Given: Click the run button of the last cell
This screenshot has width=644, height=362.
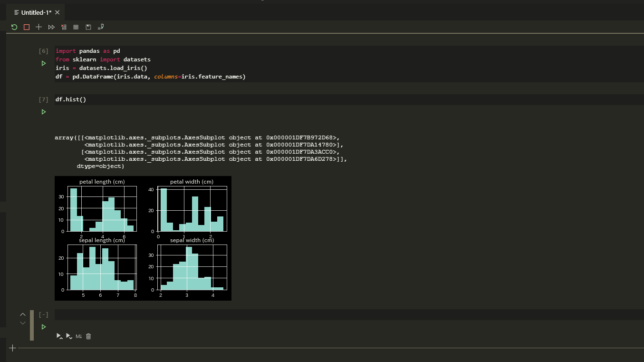Looking at the screenshot, I should point(43,327).
